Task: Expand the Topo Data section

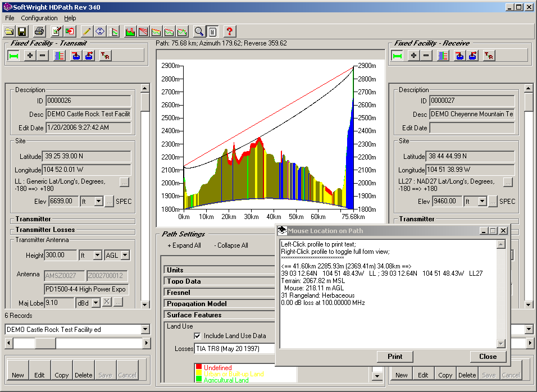Action: pyautogui.click(x=220, y=281)
